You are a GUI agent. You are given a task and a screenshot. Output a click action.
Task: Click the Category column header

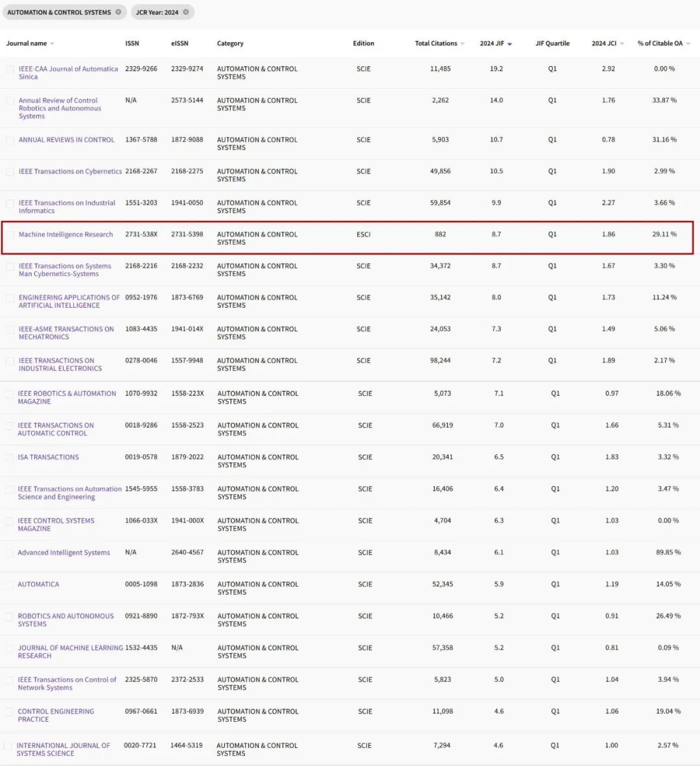tap(230, 43)
